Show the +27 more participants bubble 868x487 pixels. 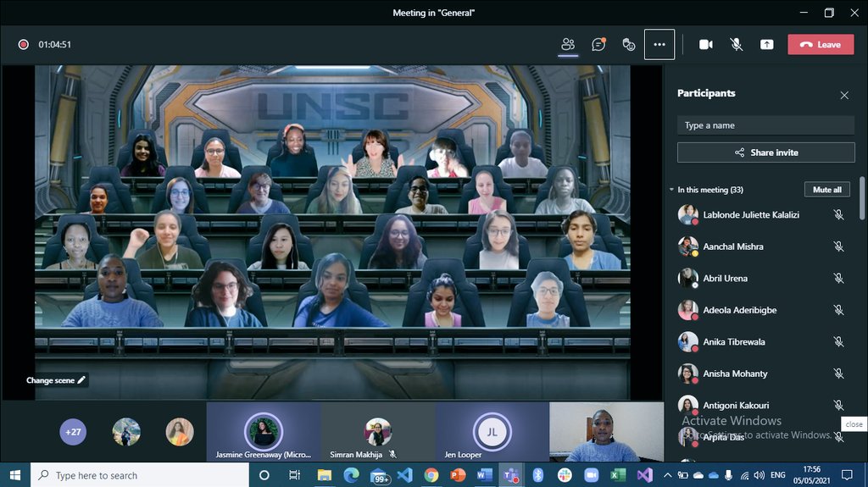tap(73, 432)
